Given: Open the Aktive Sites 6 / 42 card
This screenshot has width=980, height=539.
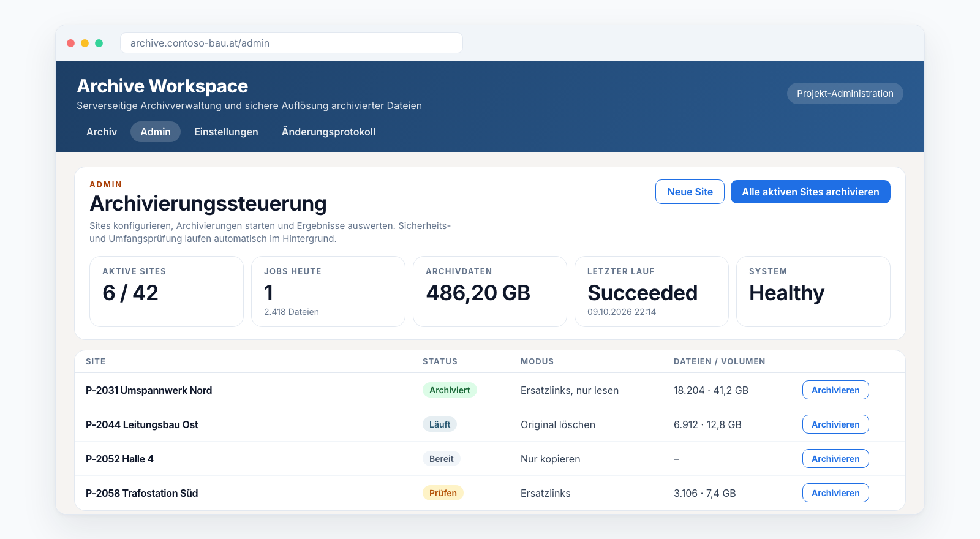Looking at the screenshot, I should pos(167,292).
